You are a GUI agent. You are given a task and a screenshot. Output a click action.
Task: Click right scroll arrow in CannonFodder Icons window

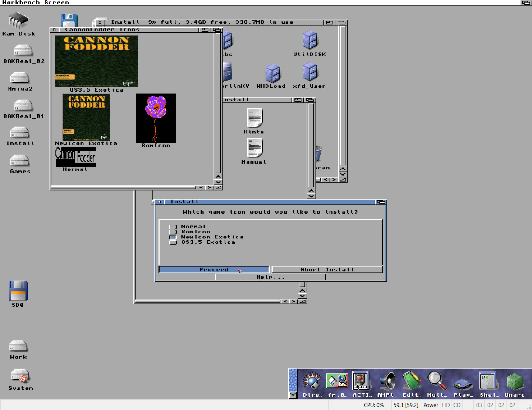209,187
